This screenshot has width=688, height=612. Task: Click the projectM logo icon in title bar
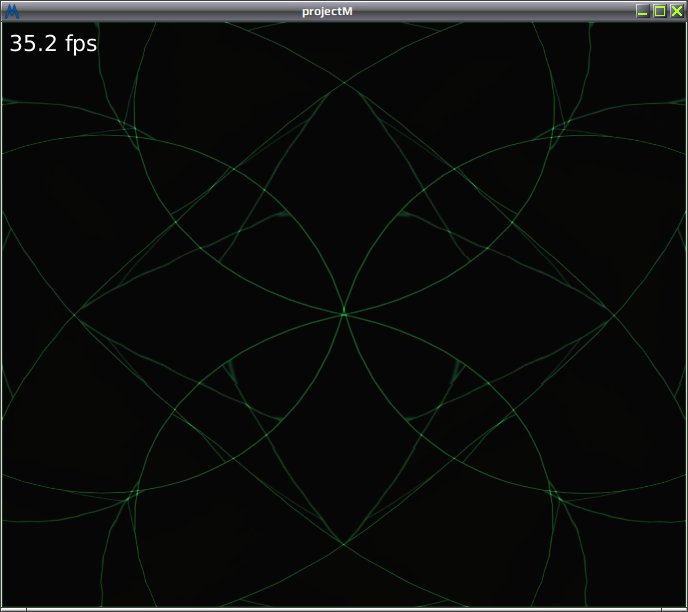[x=11, y=11]
